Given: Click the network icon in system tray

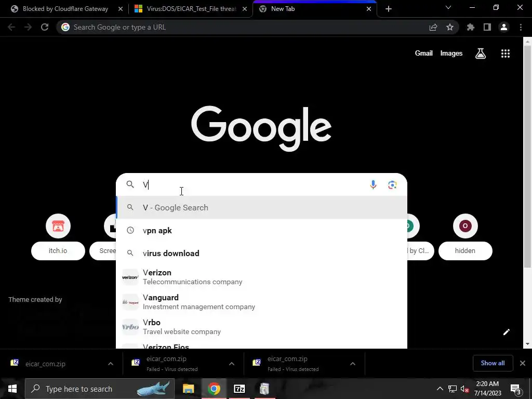Looking at the screenshot, I should [453, 389].
